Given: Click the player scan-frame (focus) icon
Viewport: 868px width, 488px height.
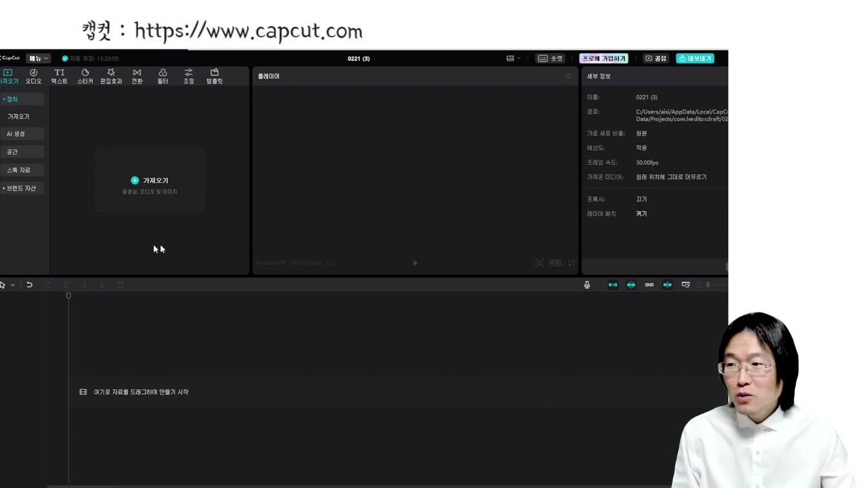Looking at the screenshot, I should pyautogui.click(x=539, y=263).
